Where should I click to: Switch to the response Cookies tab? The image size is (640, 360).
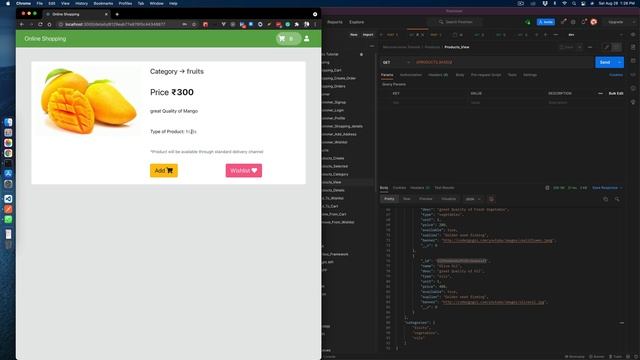pyautogui.click(x=399, y=188)
